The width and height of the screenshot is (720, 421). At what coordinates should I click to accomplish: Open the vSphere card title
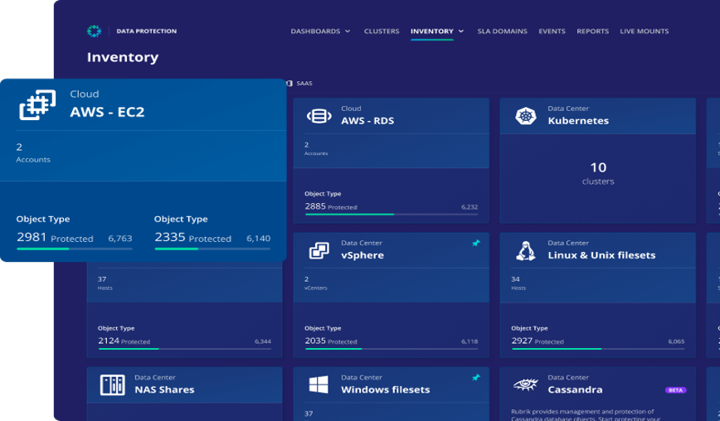coord(362,255)
